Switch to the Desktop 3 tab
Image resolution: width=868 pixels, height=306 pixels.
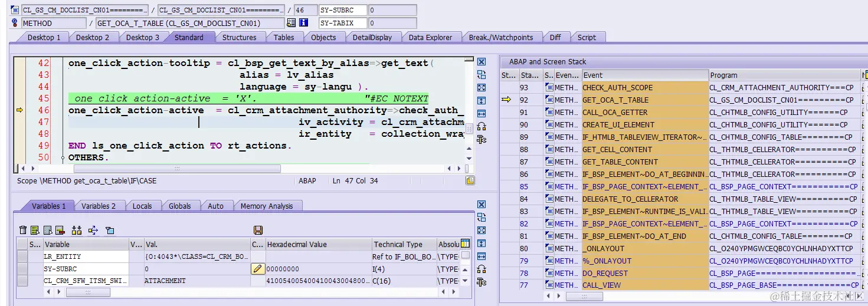tap(142, 37)
